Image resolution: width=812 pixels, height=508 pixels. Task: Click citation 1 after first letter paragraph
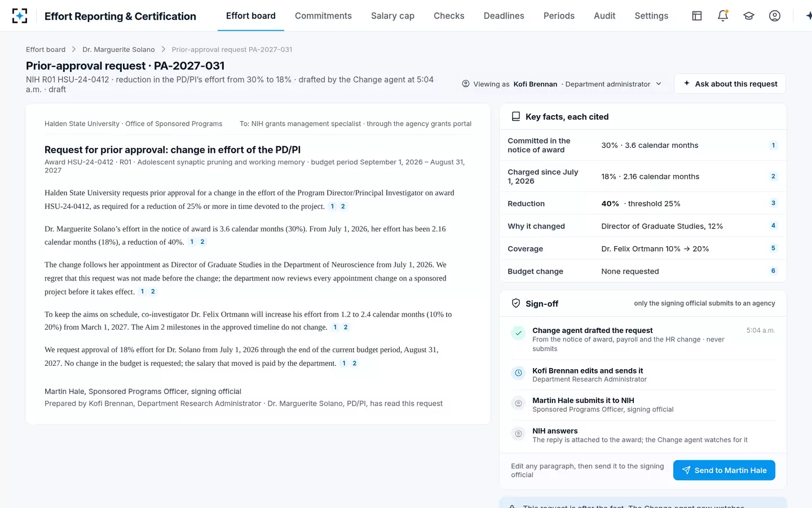(x=332, y=206)
